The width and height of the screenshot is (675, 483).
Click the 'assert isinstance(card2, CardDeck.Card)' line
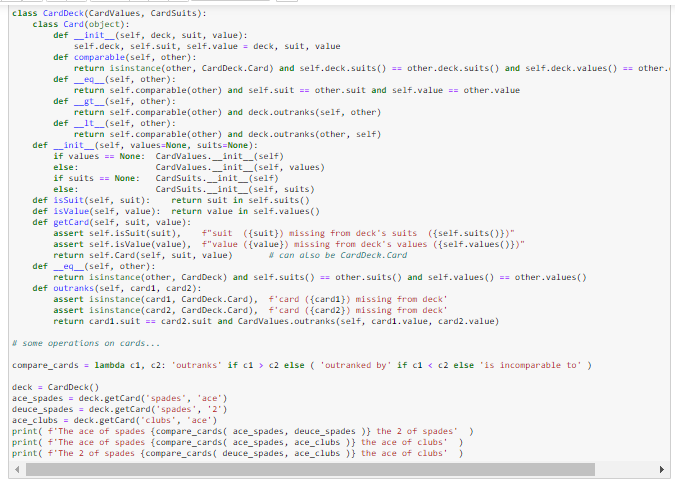251,310
